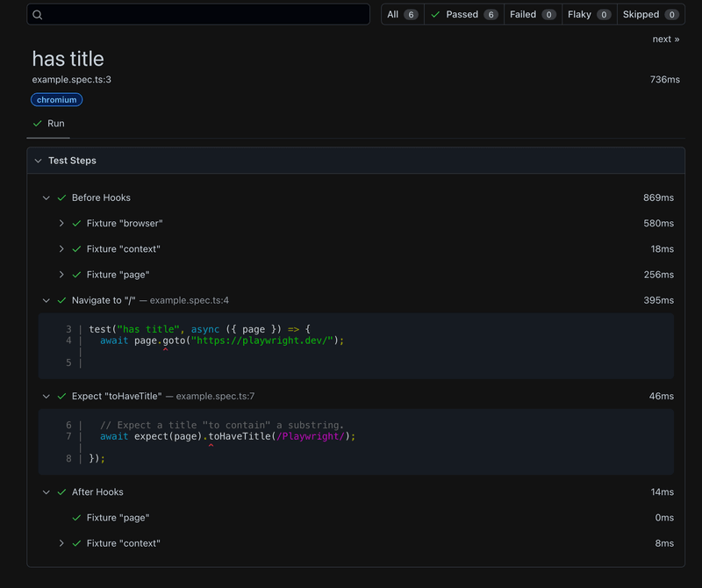Click the 736ms test duration
Screen dimensions: 702x588
point(665,80)
